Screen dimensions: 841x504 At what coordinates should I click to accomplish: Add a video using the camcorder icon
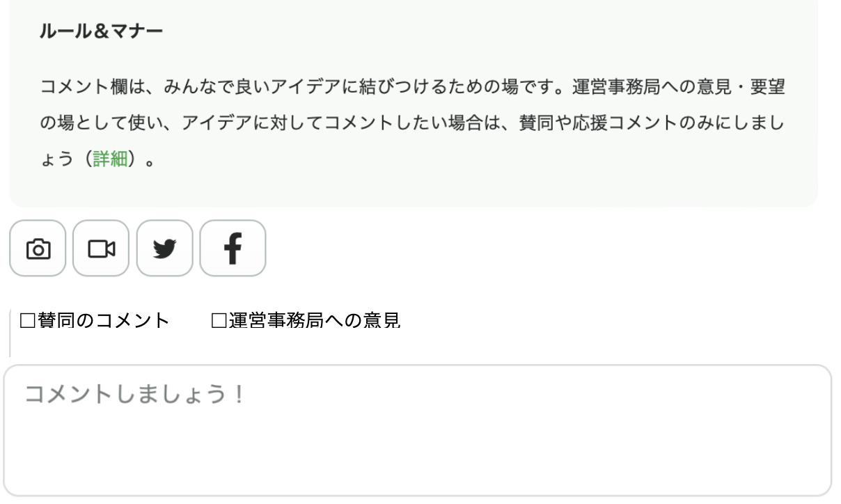tap(101, 249)
